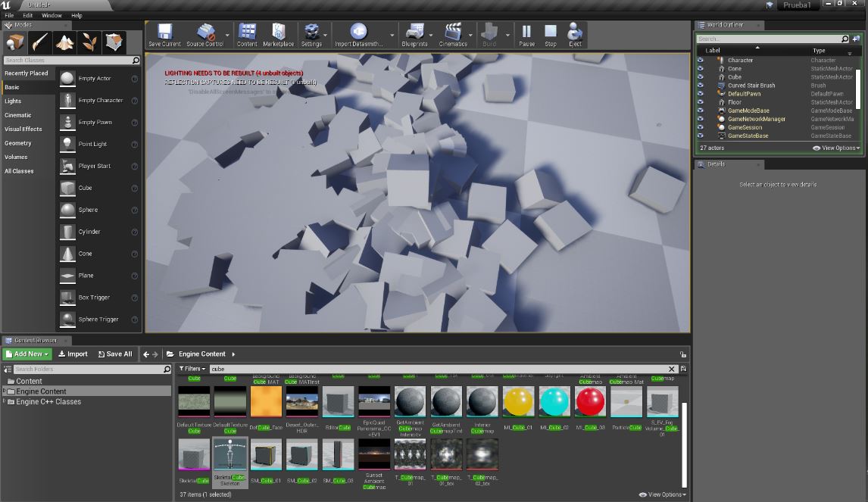Screen dimensions: 868x502
Task: Open the Window menu
Action: click(52, 15)
